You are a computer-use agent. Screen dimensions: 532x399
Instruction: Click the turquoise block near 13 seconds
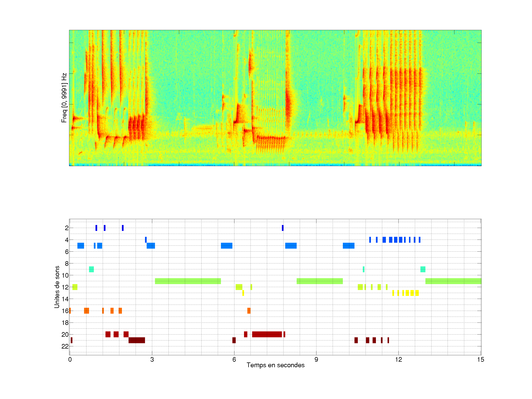[423, 269]
